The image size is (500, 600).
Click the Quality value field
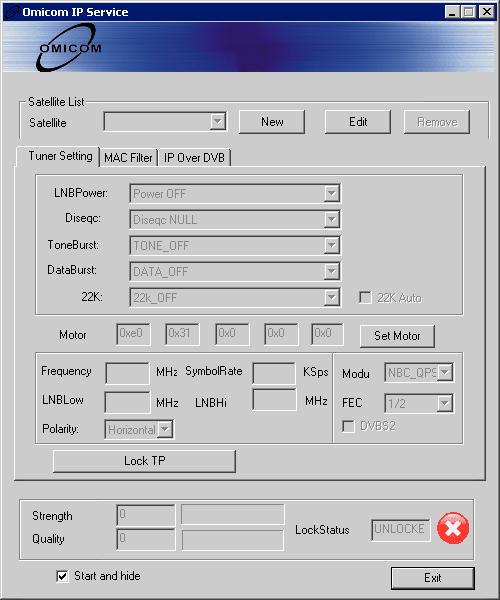pyautogui.click(x=146, y=540)
